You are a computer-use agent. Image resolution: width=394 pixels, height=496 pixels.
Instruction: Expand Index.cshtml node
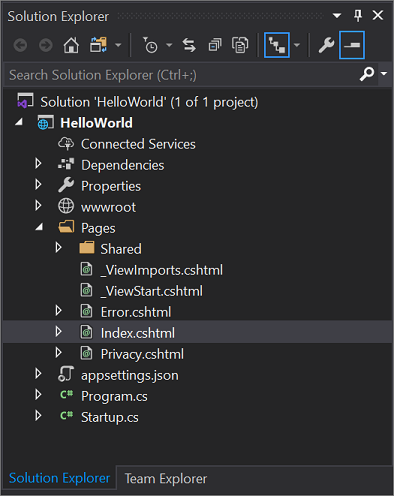point(59,331)
